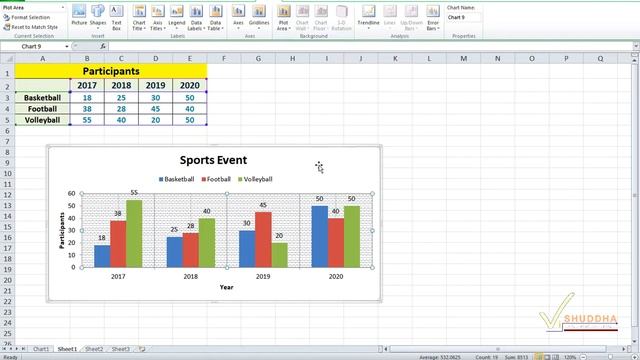Screen dimensions: 640x360
Task: Switch to the Sheet3 tab
Action: 120,349
